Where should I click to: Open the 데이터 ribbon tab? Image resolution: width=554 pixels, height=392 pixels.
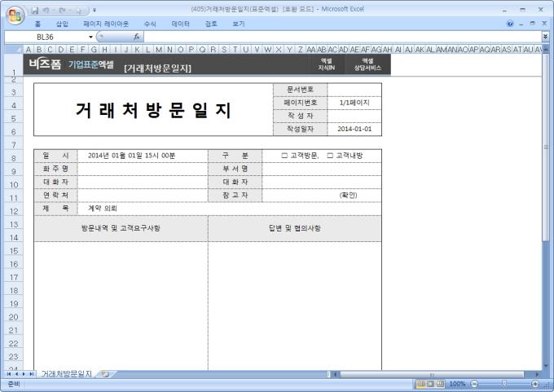[x=180, y=24]
